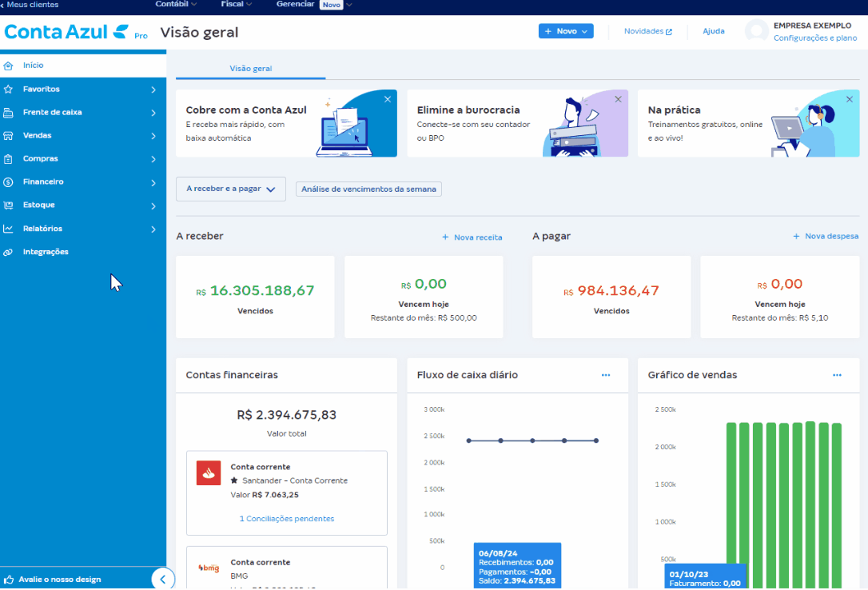This screenshot has height=590, width=868.
Task: Open the three-dots menu on Fluxo de caixa diário
Action: pyautogui.click(x=606, y=375)
